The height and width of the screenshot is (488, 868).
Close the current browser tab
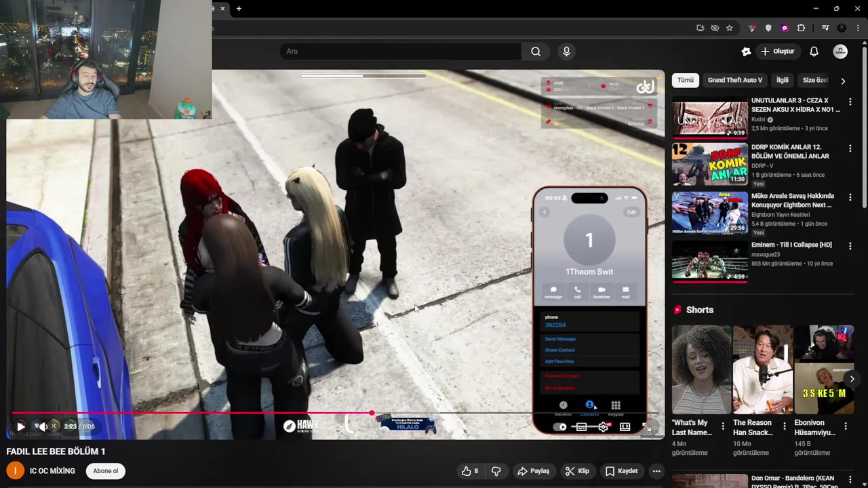tap(222, 9)
